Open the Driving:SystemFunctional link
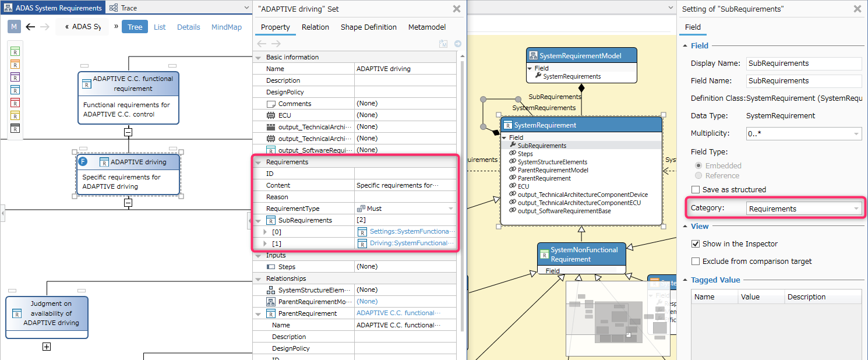Screen dimensions: 868x360 (412, 243)
